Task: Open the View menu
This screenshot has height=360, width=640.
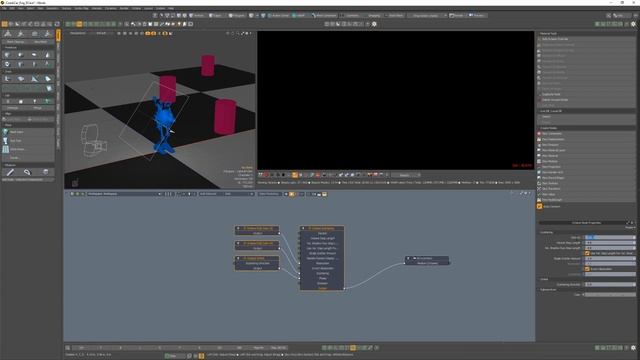Action: coord(20,8)
